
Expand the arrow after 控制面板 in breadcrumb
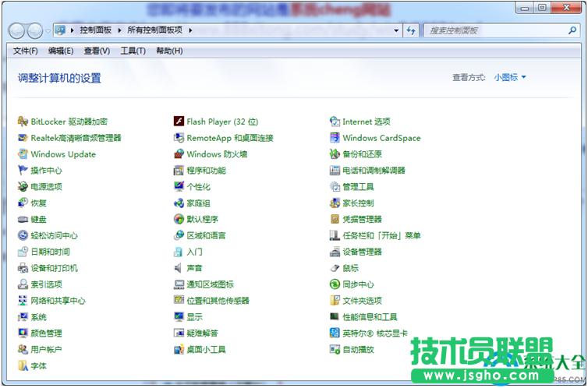(x=120, y=30)
